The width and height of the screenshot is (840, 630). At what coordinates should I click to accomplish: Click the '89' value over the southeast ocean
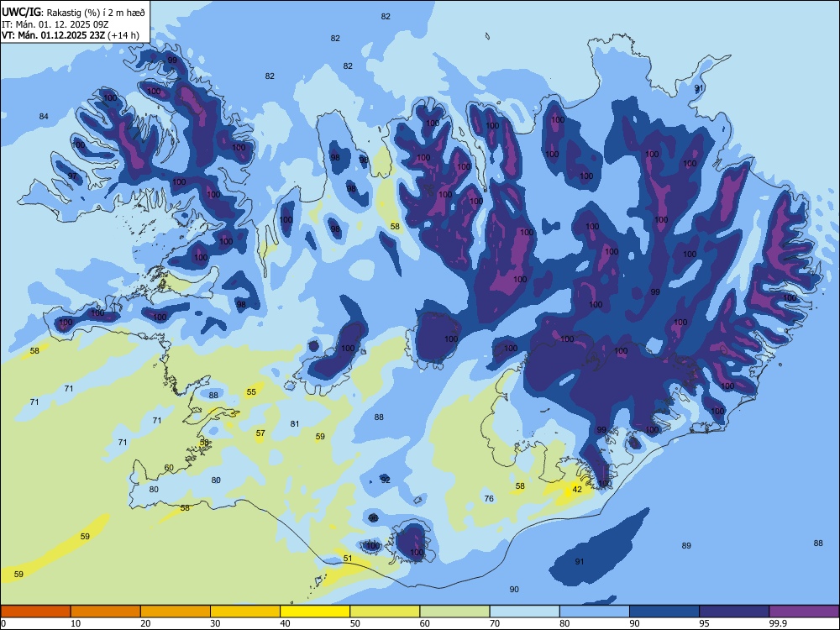point(686,545)
